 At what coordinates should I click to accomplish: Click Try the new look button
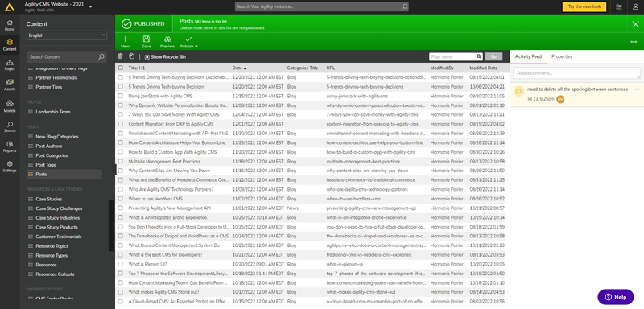pyautogui.click(x=584, y=6)
